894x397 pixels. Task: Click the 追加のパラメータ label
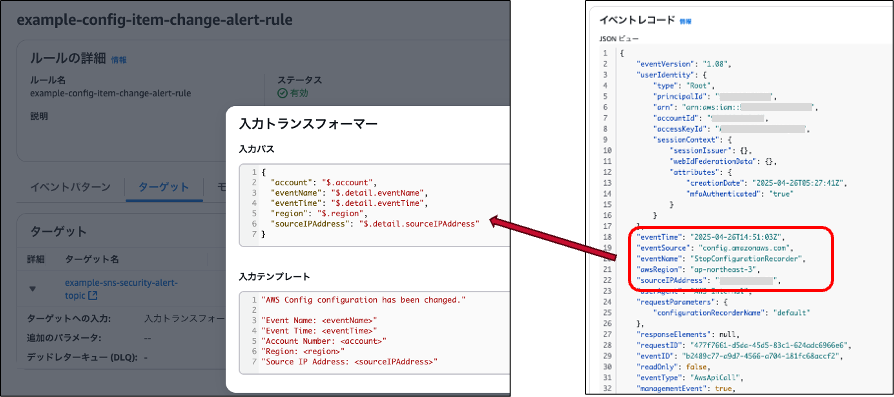click(64, 338)
